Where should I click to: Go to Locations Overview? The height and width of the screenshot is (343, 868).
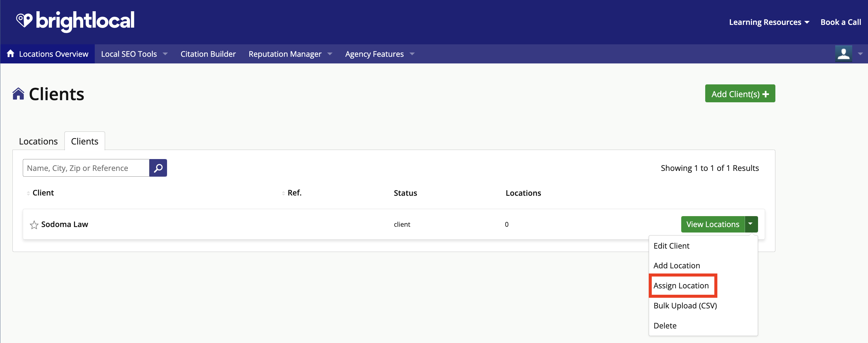pyautogui.click(x=47, y=54)
